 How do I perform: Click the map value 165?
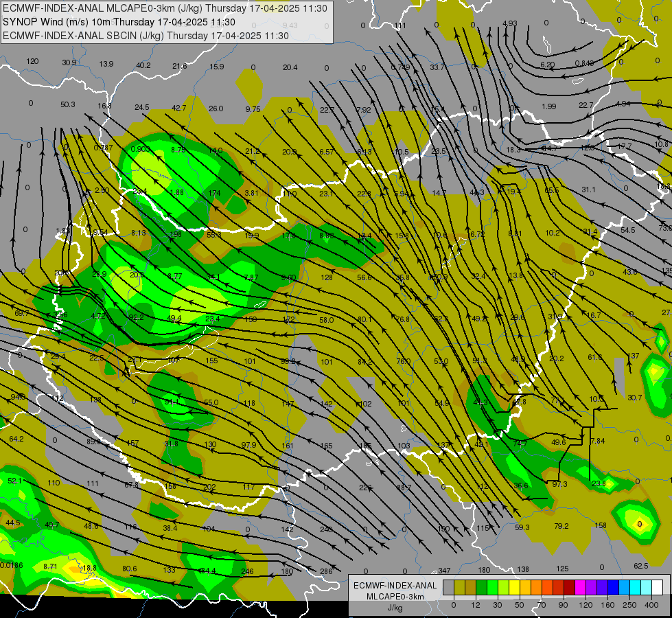[x=326, y=446]
